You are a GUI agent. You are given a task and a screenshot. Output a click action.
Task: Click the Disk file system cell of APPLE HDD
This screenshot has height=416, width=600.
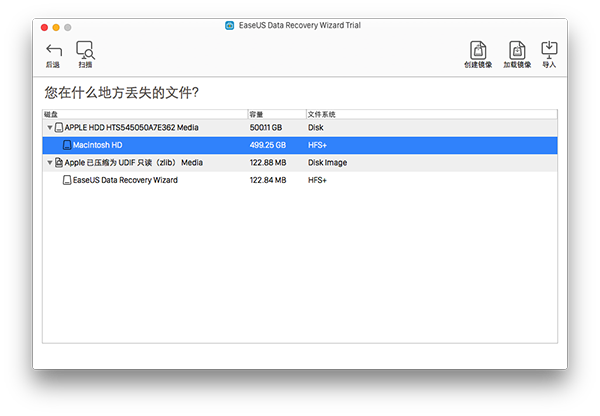[316, 127]
